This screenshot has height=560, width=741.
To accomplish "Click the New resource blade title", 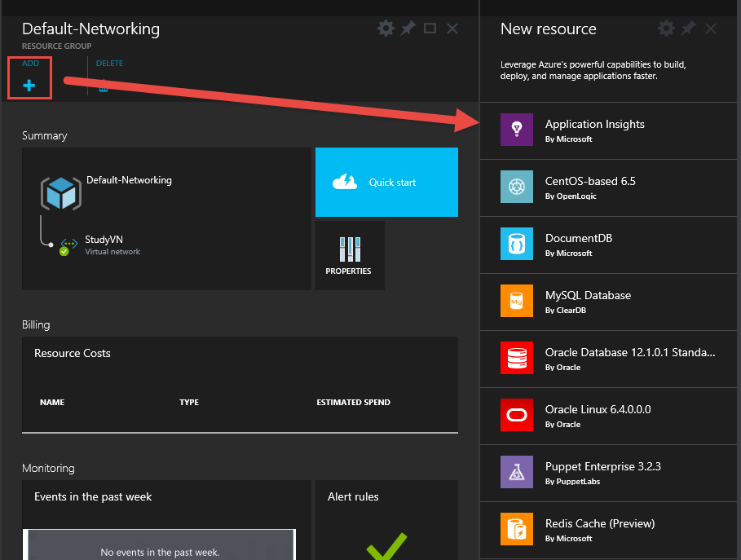I will point(548,29).
